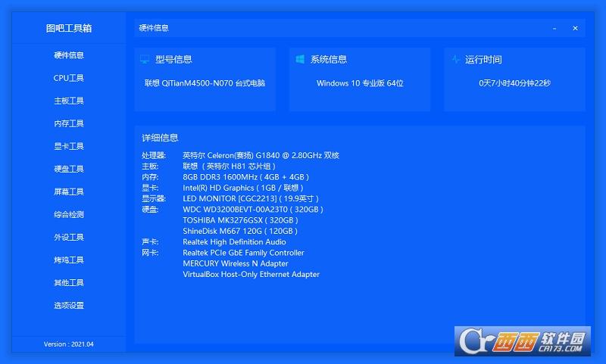Click the Celeron G1840 processor row

[261, 156]
